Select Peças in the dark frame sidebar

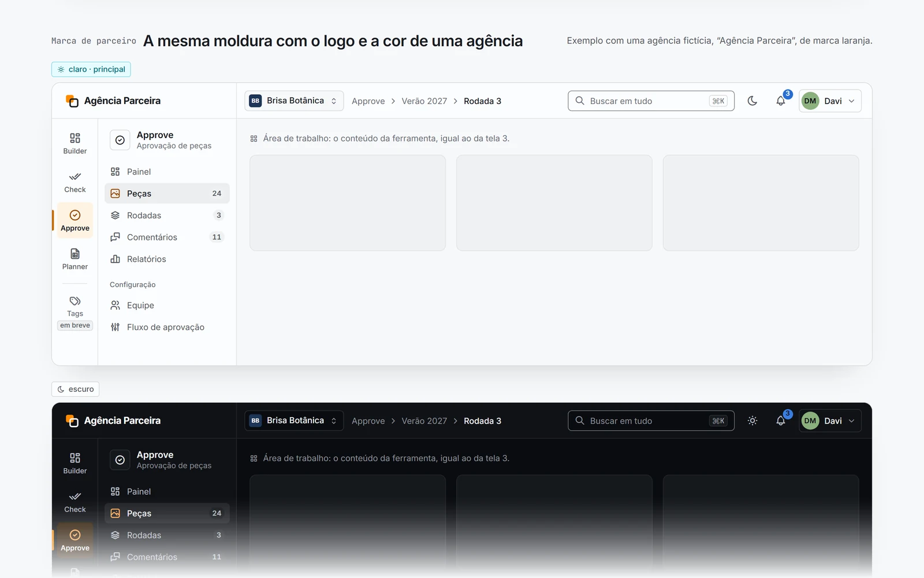[167, 513]
